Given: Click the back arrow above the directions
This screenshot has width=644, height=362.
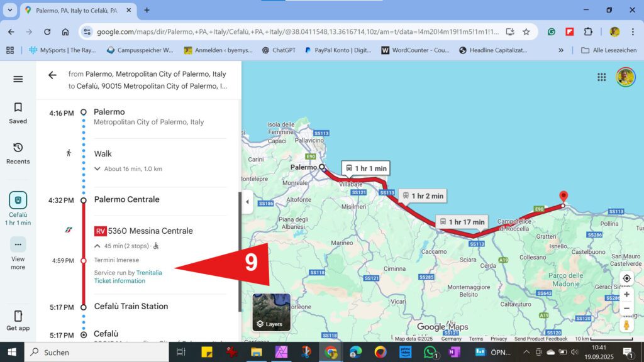Looking at the screenshot, I should 53,75.
